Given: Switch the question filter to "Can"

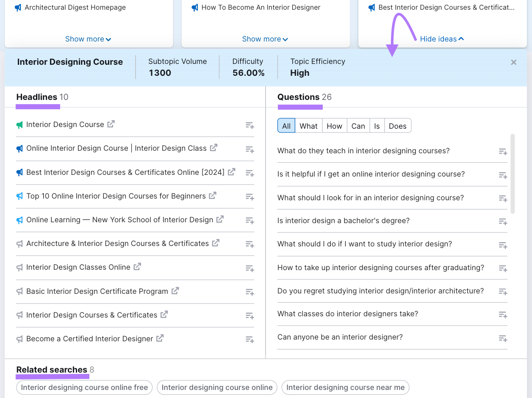Looking at the screenshot, I should point(358,125).
